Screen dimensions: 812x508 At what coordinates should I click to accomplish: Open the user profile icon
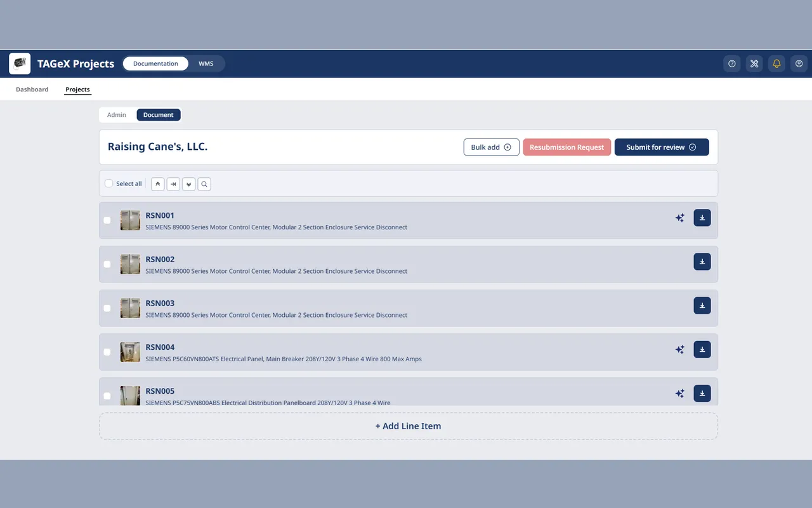799,63
